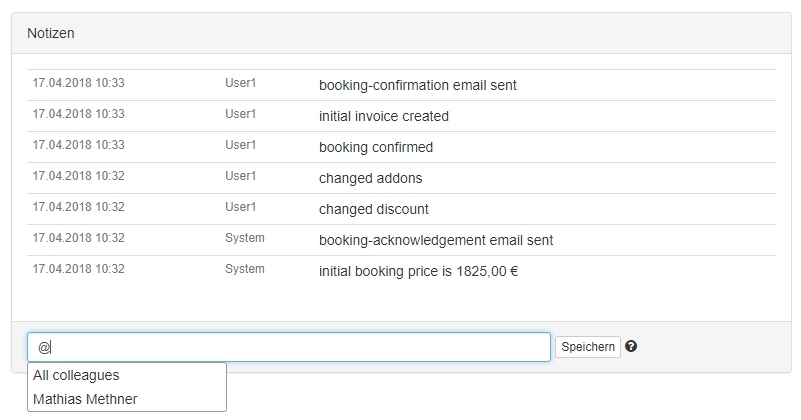The width and height of the screenshot is (801, 420).
Task: Select the booking-confirmation email sent note
Action: [x=417, y=85]
